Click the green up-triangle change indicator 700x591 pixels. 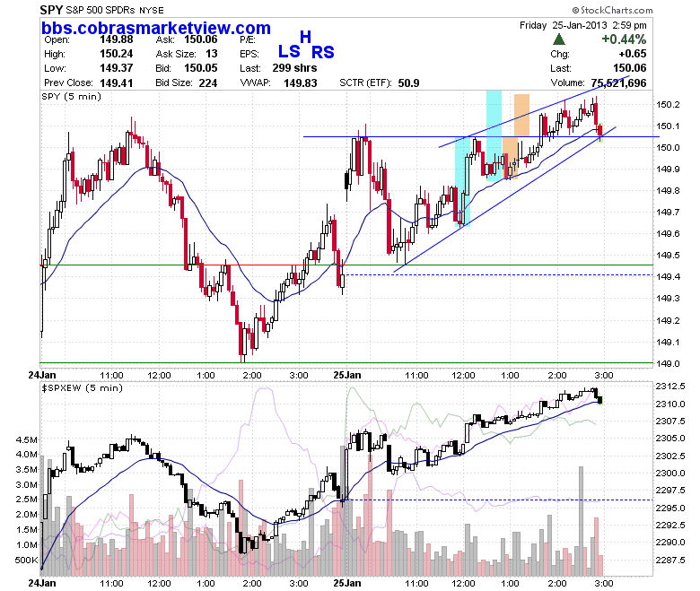(558, 39)
